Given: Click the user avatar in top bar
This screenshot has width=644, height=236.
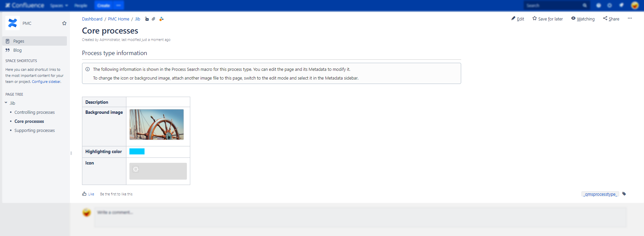Looking at the screenshot, I should tap(635, 5).
